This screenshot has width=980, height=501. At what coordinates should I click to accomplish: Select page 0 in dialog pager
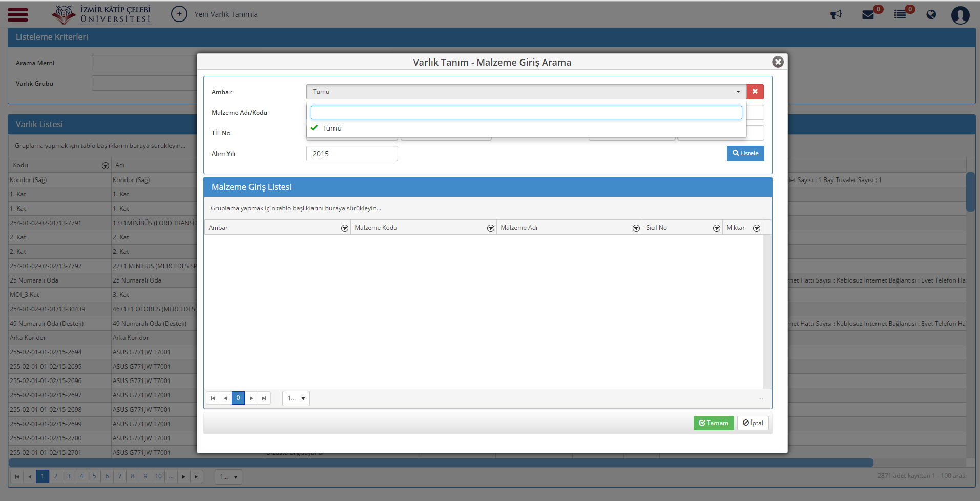coord(238,398)
